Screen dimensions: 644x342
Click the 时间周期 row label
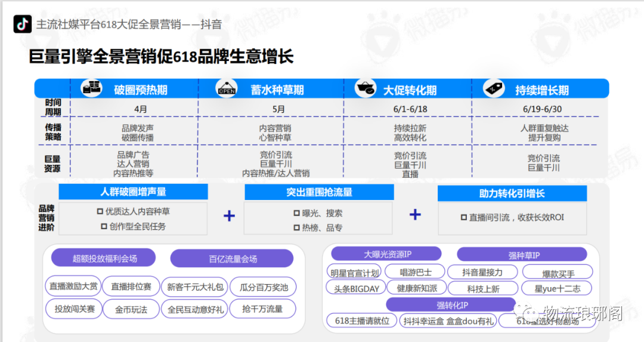coord(53,107)
